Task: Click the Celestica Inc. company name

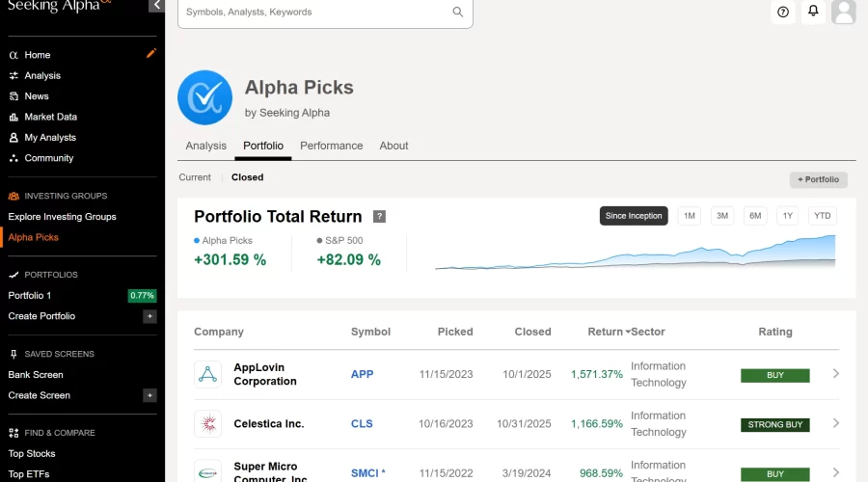Action: click(x=268, y=423)
